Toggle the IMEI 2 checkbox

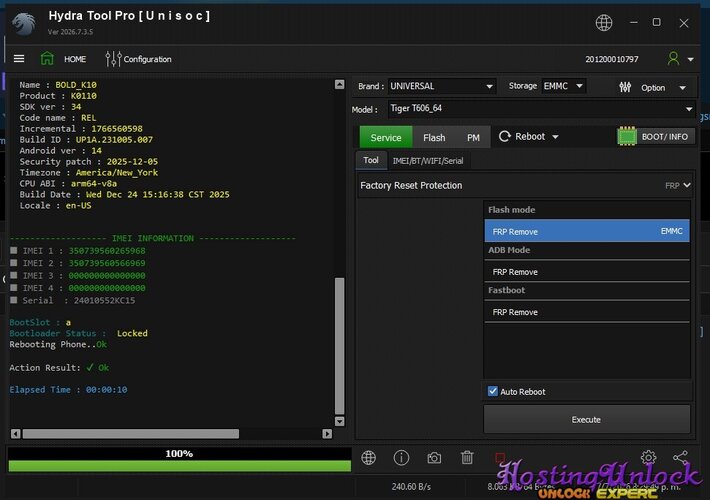[x=14, y=263]
